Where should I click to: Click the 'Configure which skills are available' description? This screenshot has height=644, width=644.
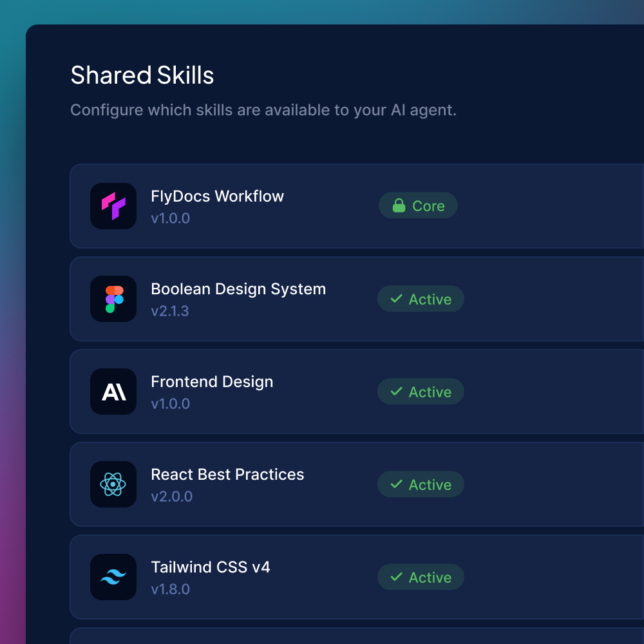click(x=263, y=111)
